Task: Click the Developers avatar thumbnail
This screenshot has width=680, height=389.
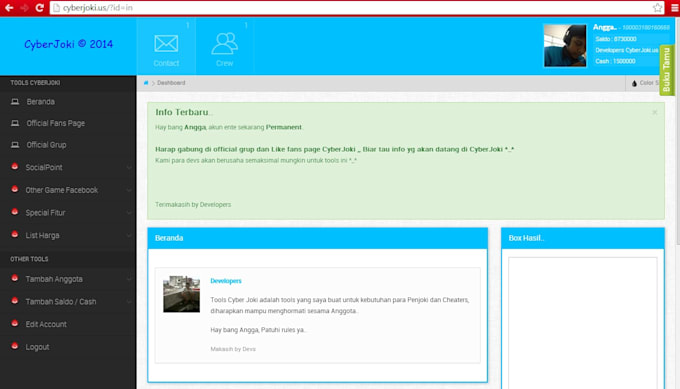Action: click(181, 294)
